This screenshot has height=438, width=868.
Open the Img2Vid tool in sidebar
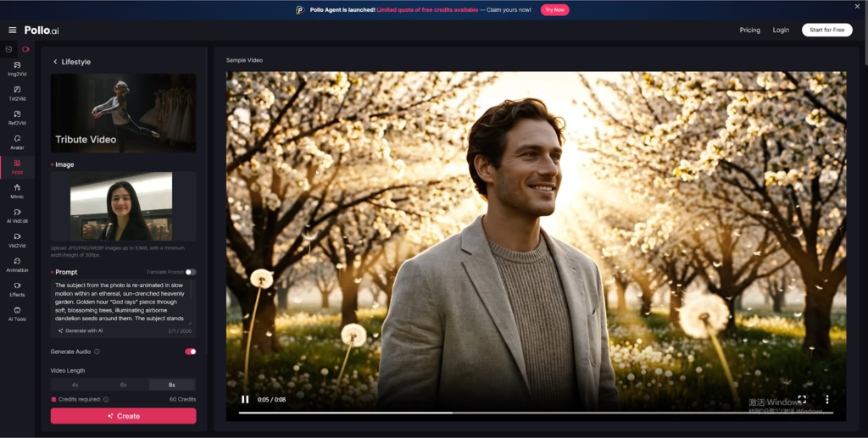(x=17, y=69)
